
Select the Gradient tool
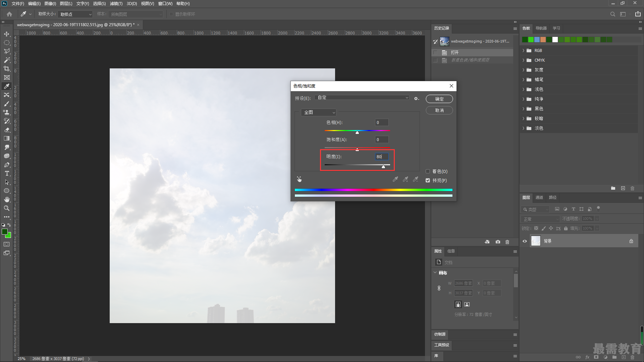click(7, 138)
